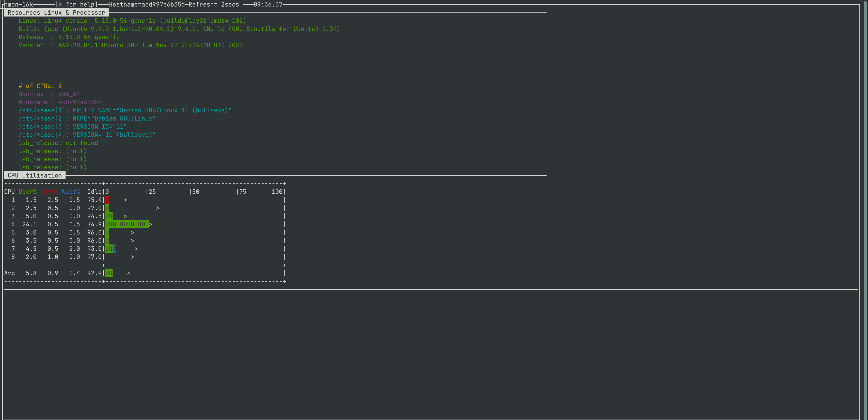
Task: Click the Idle column header
Action: point(94,192)
